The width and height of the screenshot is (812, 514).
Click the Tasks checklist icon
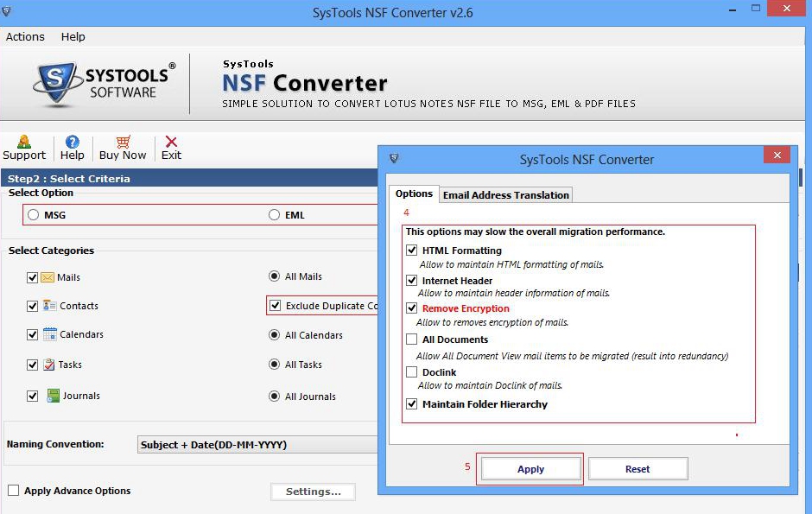[48, 365]
